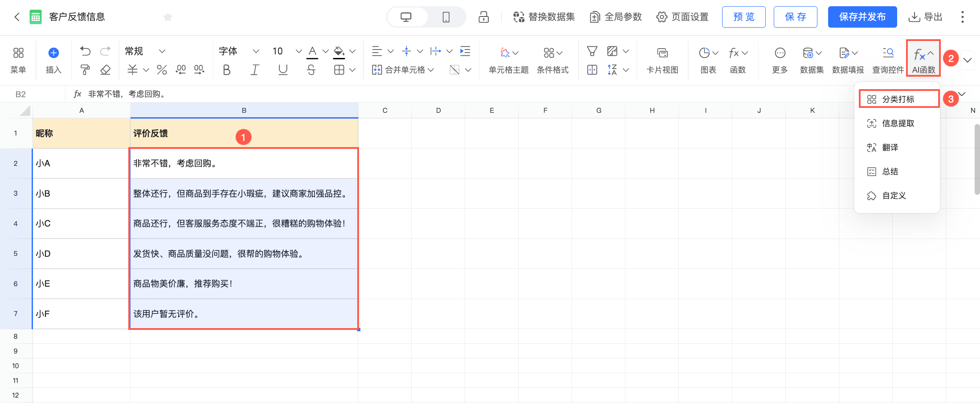
Task: Open 全局参数 global parameters
Action: click(x=616, y=17)
